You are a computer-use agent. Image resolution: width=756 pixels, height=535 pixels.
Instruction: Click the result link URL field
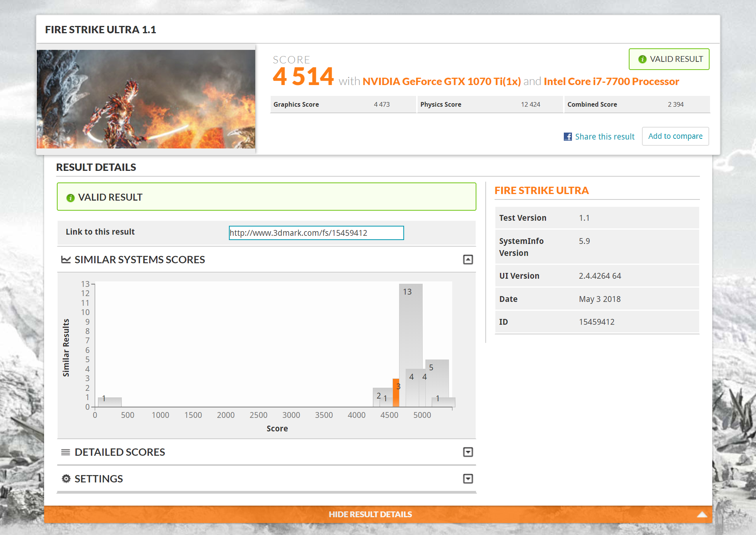pos(316,233)
